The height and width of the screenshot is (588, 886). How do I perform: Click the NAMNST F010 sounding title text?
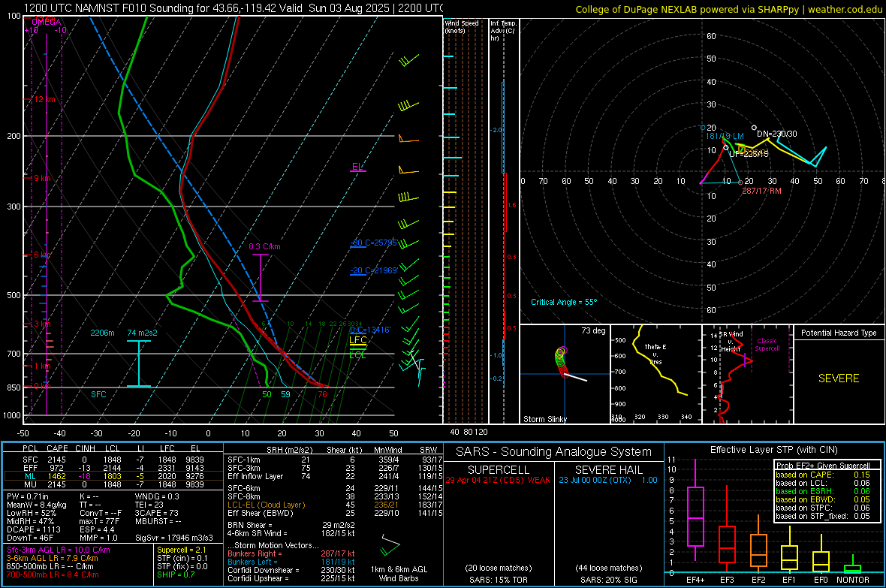pyautogui.click(x=234, y=8)
